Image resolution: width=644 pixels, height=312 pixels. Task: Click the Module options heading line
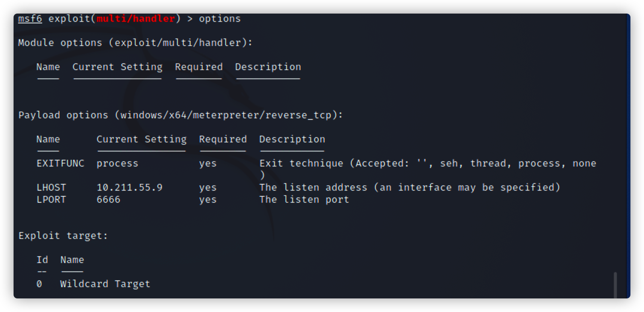tap(135, 43)
